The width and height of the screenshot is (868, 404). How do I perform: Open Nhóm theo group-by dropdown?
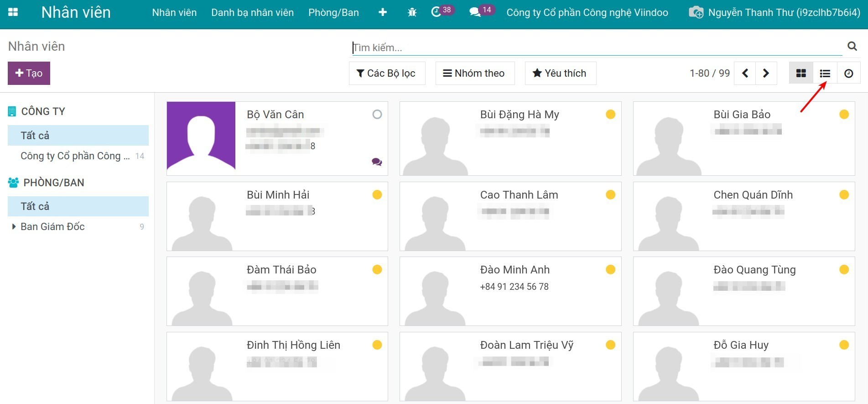click(475, 73)
